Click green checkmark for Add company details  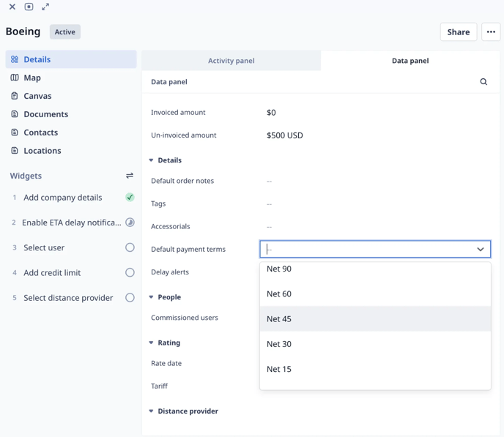[x=130, y=197]
